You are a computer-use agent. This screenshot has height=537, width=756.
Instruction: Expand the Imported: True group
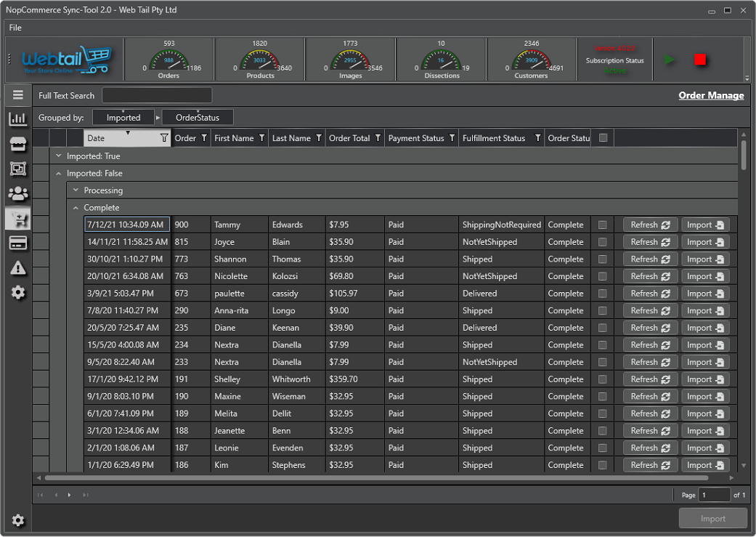[x=58, y=156]
